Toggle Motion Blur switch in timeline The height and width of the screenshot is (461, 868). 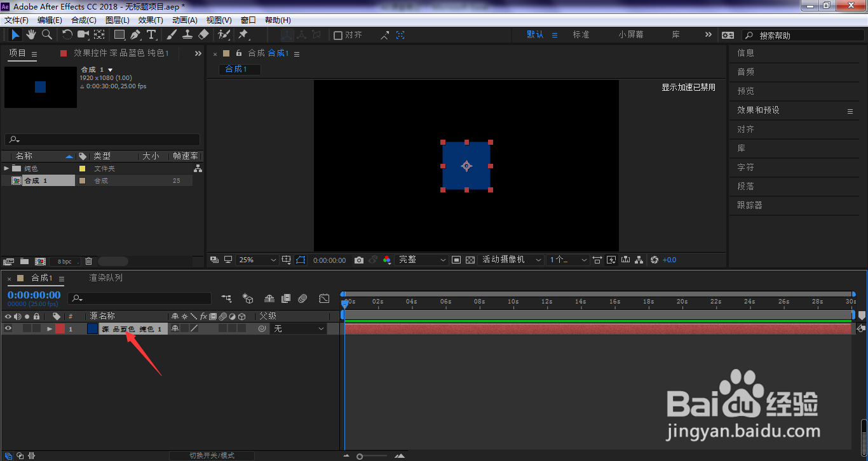[302, 298]
